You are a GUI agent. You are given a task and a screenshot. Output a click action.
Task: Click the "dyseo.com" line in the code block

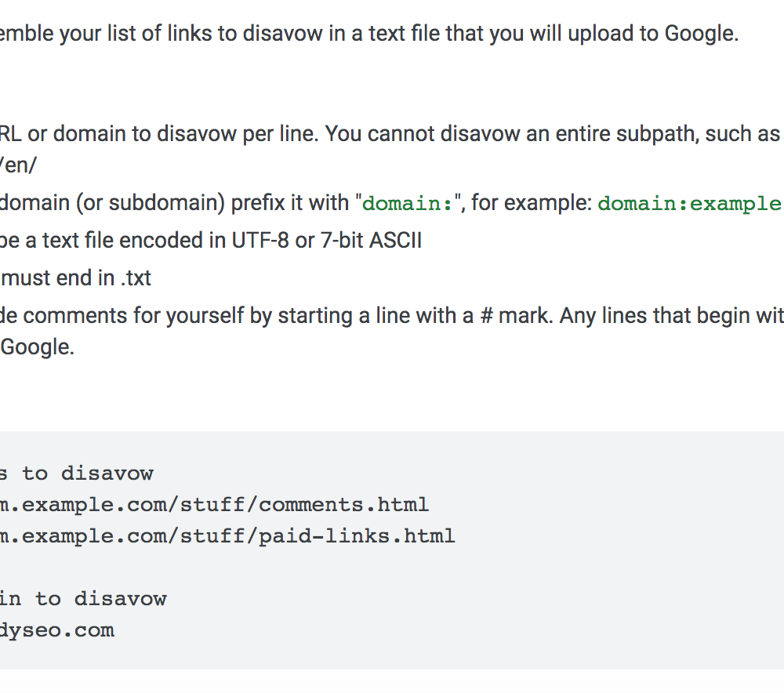57,630
